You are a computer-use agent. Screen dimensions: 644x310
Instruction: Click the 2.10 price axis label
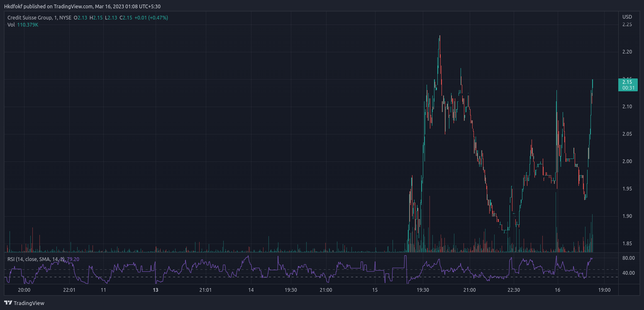point(627,107)
